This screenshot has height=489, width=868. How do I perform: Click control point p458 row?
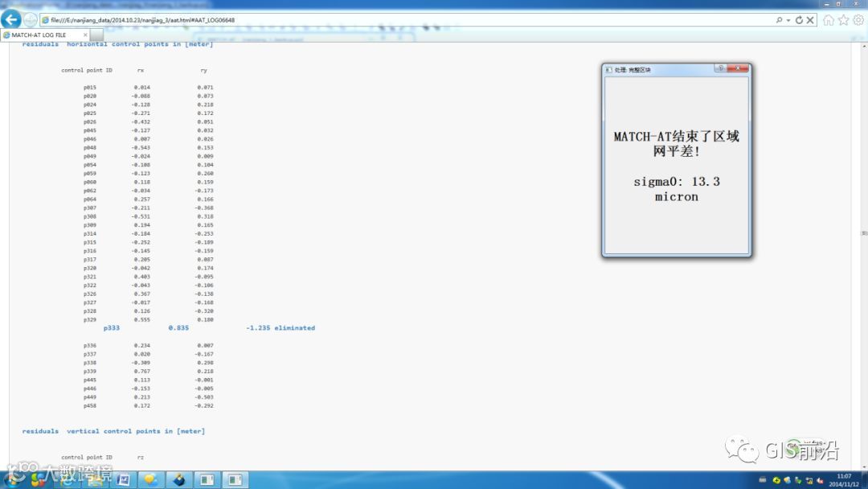[x=149, y=406]
